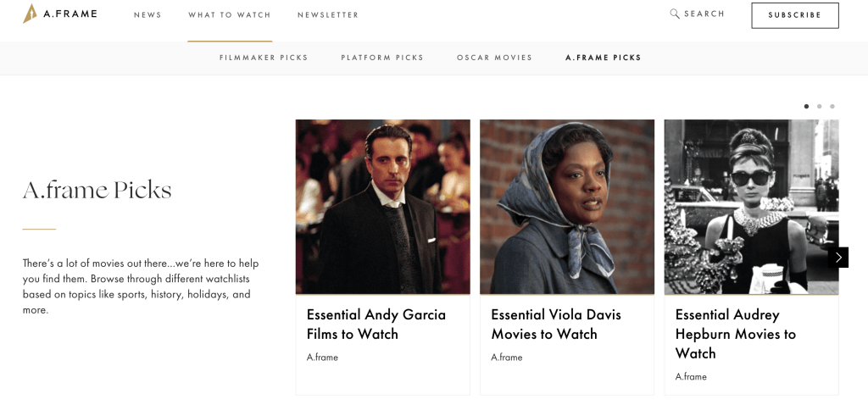
Task: Select the first carousel pagination dot
Action: click(x=806, y=107)
